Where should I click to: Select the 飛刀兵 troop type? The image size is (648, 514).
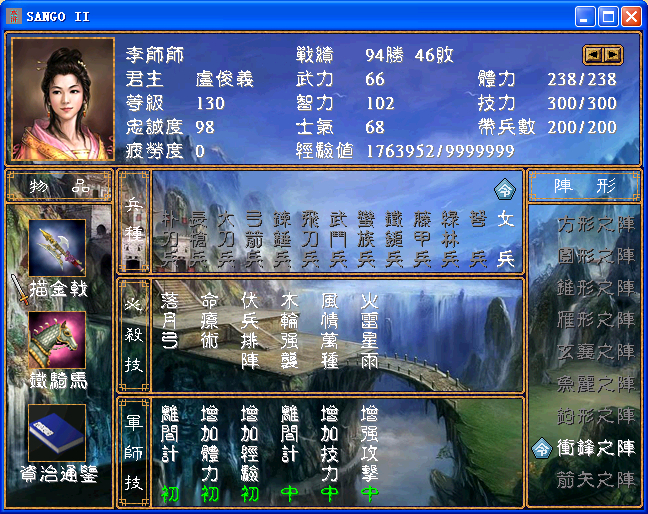pos(310,239)
